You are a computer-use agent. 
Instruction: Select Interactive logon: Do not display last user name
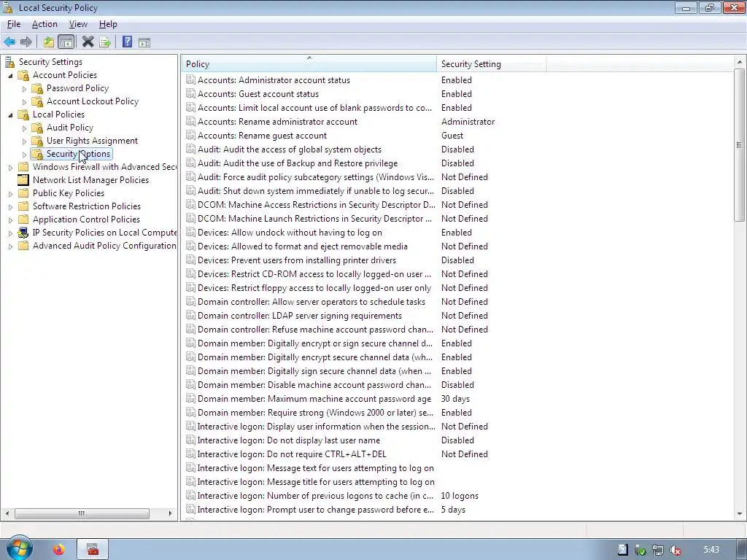[289, 440]
